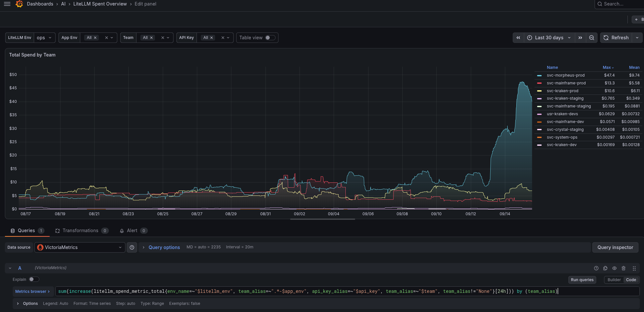
Task: Click the svc-crystal-staging legend entry
Action: pyautogui.click(x=565, y=130)
